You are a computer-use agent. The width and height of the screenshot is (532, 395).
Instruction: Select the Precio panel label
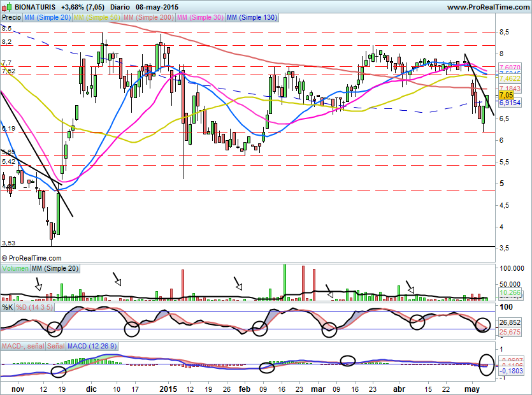[x=11, y=17]
